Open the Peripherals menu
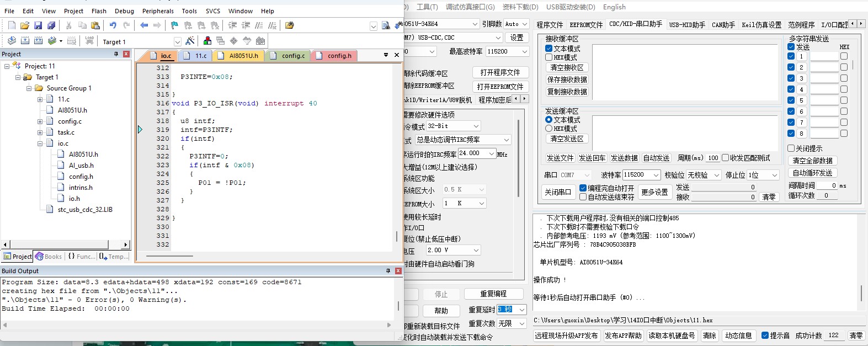Image resolution: width=868 pixels, height=346 pixels. click(158, 11)
